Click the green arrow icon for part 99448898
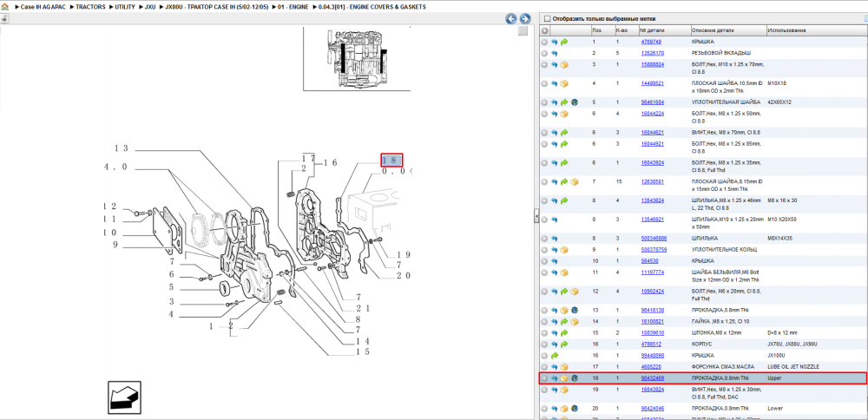The width and height of the screenshot is (868, 420). [x=554, y=355]
